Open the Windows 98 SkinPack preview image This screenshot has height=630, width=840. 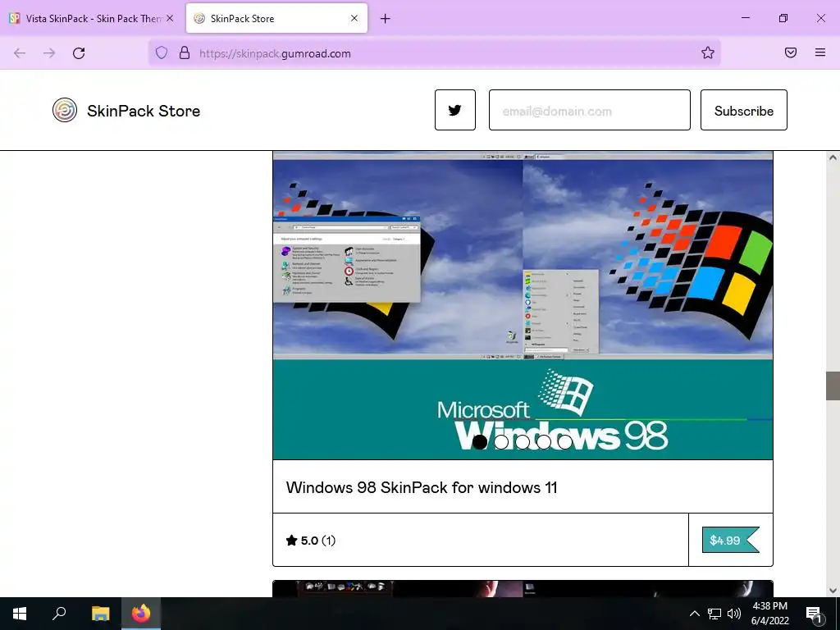point(523,305)
